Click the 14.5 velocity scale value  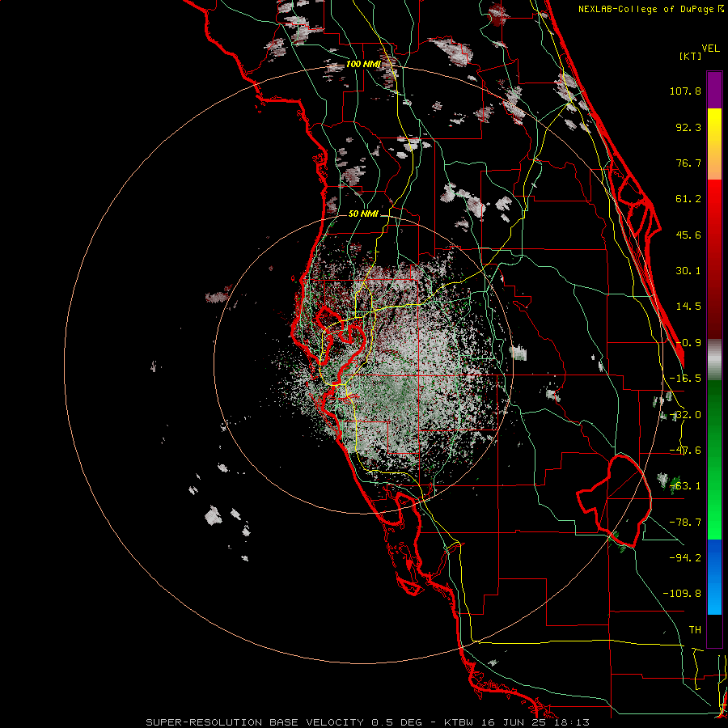click(x=688, y=307)
